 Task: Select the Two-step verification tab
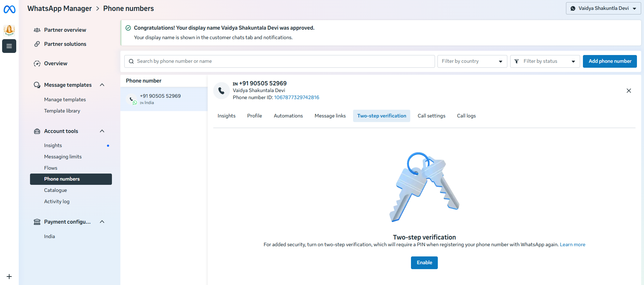(382, 116)
